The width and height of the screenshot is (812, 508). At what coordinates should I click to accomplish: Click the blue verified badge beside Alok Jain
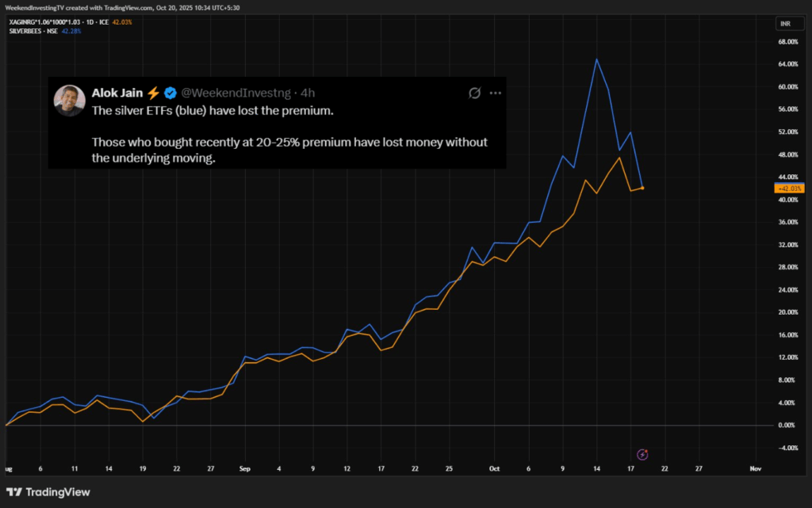tap(170, 94)
